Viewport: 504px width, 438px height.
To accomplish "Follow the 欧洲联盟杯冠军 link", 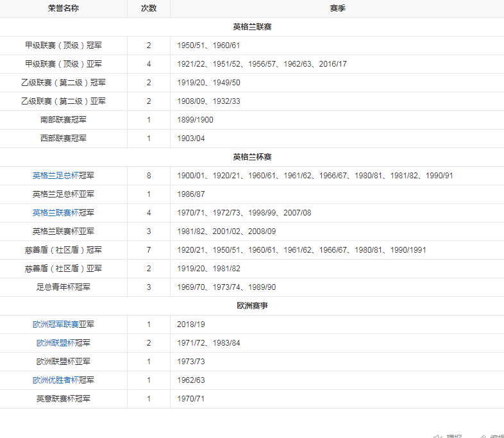I will 63,343.
